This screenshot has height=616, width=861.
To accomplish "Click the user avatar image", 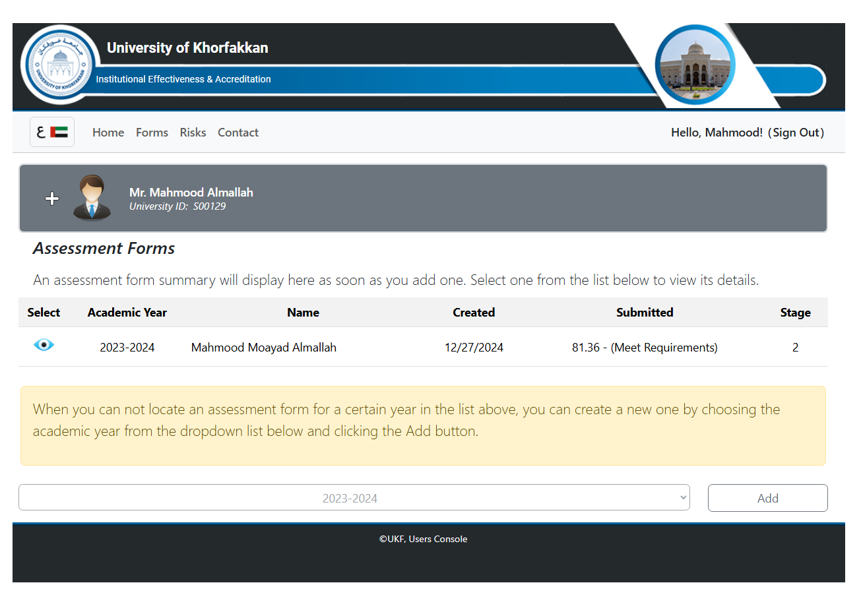I will (x=92, y=197).
